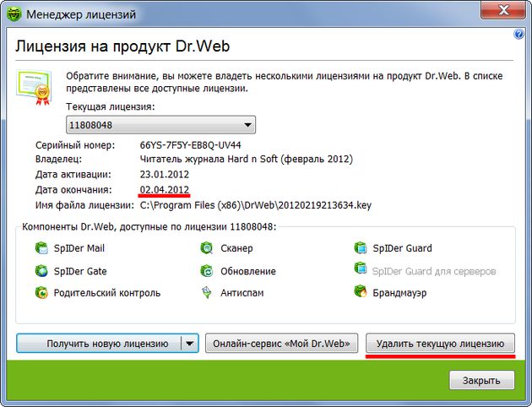Screen dimensions: 532x407
Task: Open Онлайн-сервис «Мой Dr.Web»
Action: (281, 344)
